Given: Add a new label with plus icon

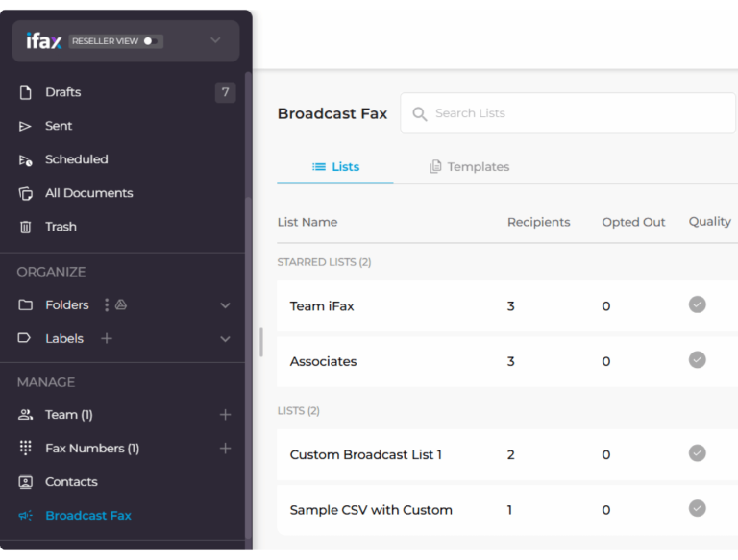Looking at the screenshot, I should pyautogui.click(x=107, y=338).
